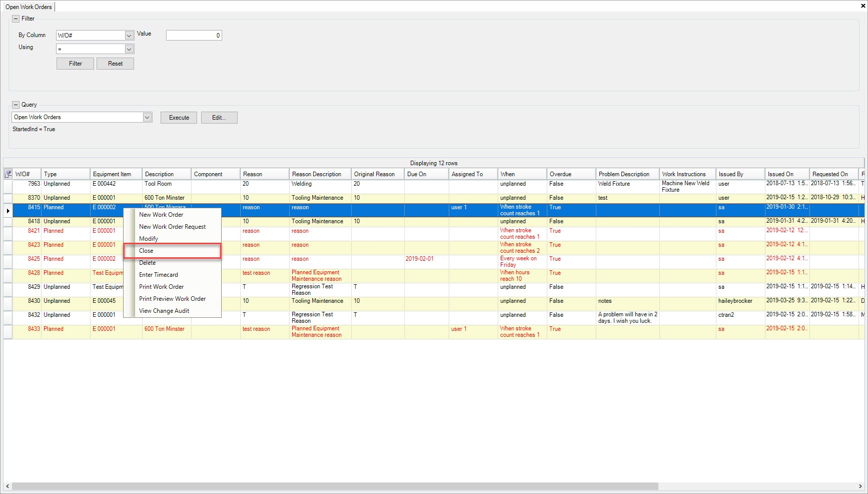The image size is (868, 494).
Task: Click scroll left arrow on horizontal scrollbar
Action: pos(8,486)
